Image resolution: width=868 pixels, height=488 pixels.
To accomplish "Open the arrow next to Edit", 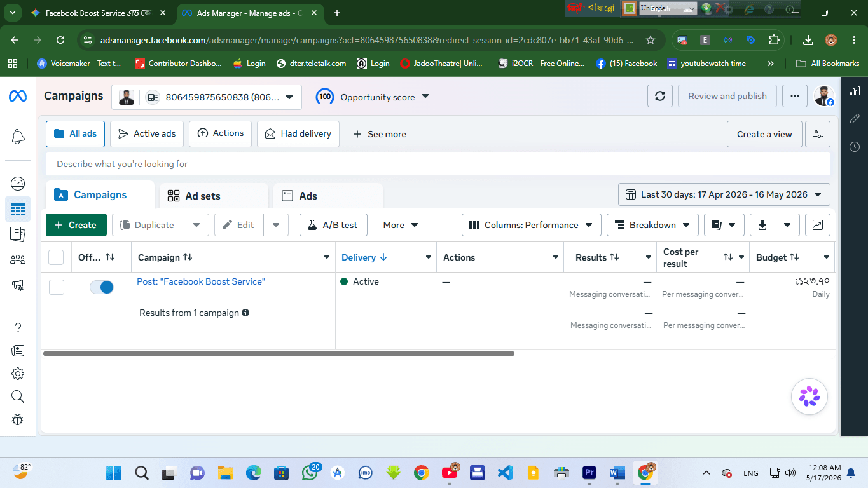I will coord(276,225).
